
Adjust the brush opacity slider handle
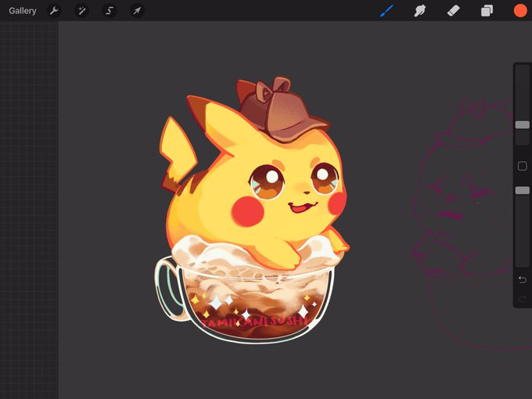pos(523,190)
